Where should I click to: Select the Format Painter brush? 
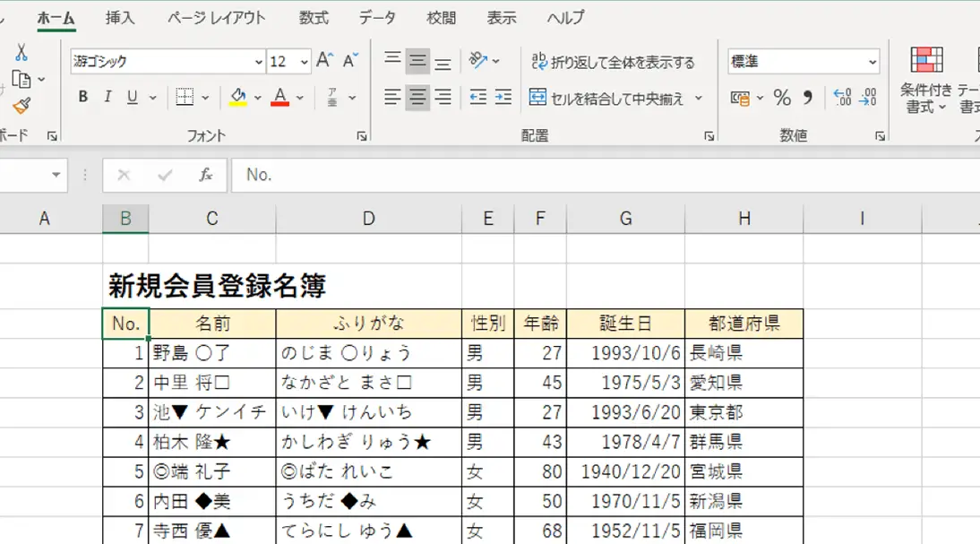21,106
